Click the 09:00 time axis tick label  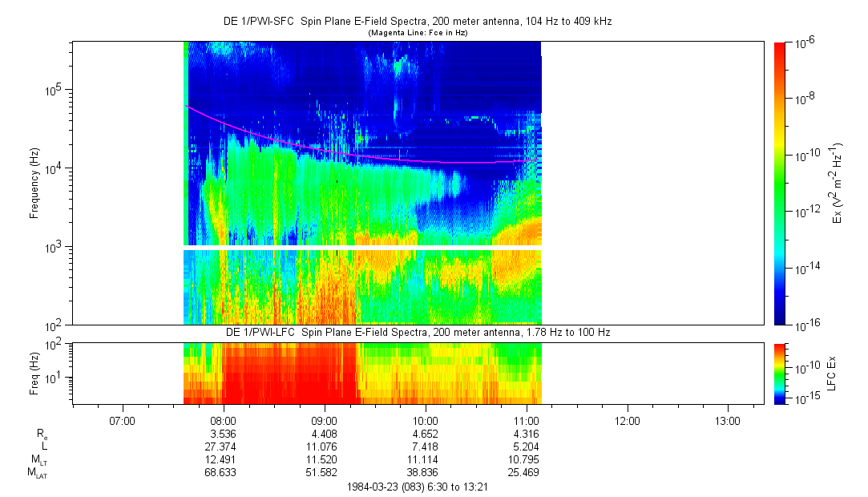point(324,420)
